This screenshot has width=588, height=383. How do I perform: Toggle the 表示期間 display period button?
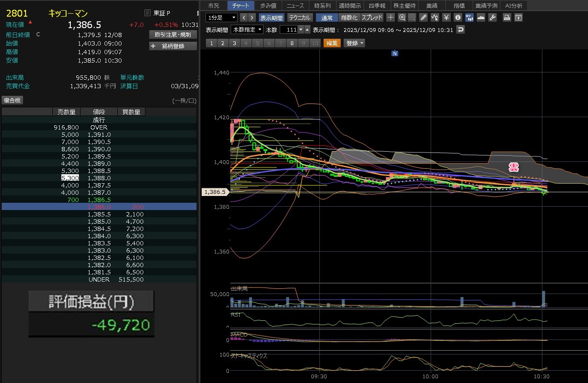coord(271,17)
